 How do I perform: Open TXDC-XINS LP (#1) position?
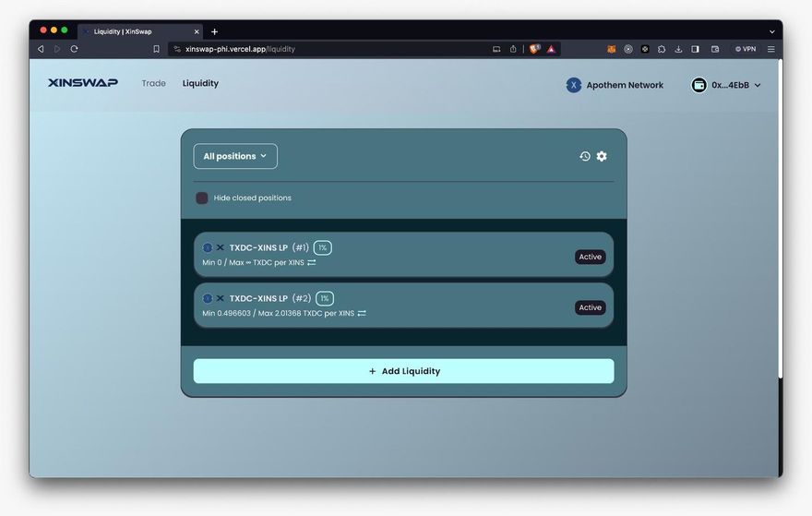(403, 255)
